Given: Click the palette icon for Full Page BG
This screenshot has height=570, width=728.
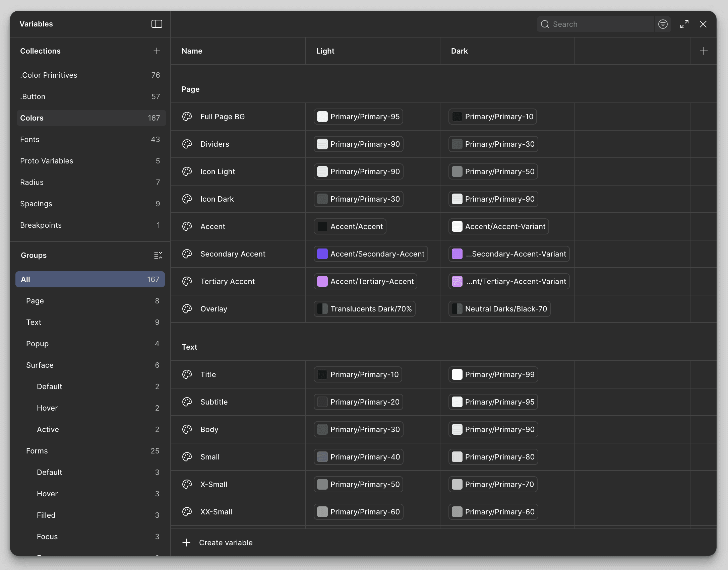Looking at the screenshot, I should click(x=187, y=117).
